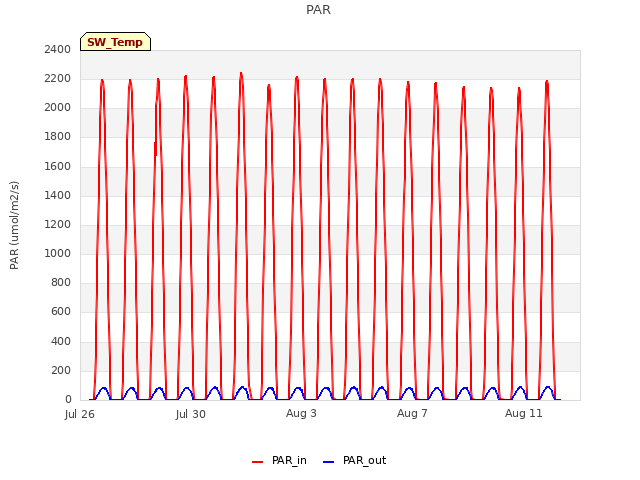
Task: Click the 1400 y-axis tick label
Action: (58, 195)
